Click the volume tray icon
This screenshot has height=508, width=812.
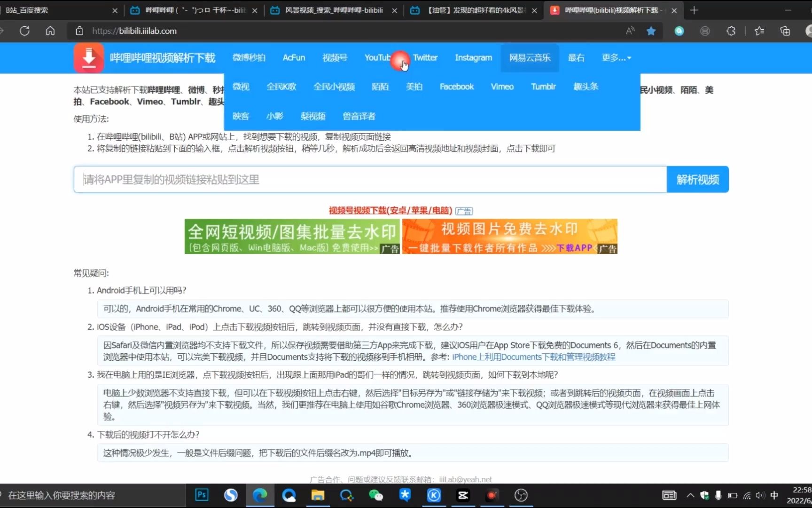760,495
